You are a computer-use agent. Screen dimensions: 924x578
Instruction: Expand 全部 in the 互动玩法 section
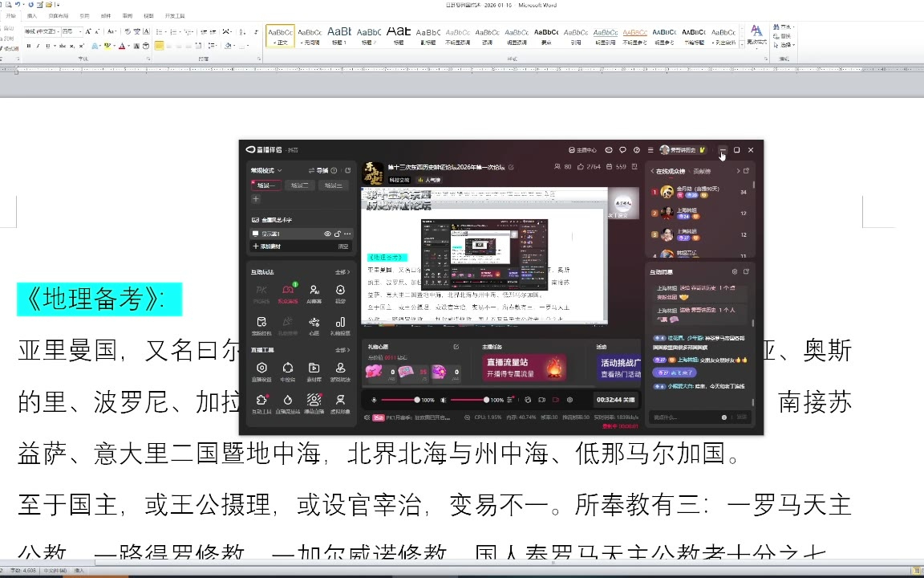tap(342, 272)
